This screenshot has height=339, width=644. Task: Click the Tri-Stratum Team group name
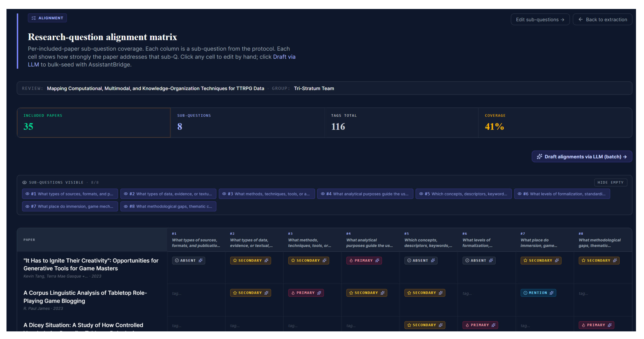point(314,88)
